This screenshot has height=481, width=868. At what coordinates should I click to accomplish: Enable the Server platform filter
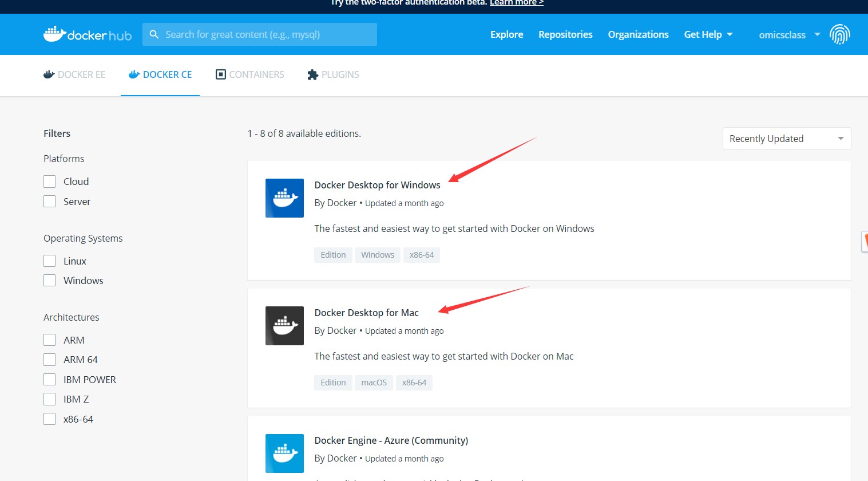(50, 202)
